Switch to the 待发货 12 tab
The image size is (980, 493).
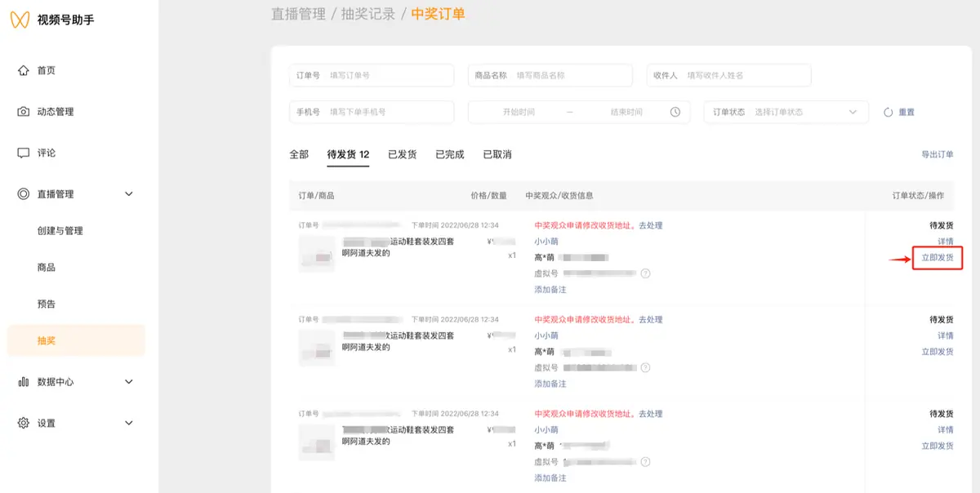pos(348,154)
